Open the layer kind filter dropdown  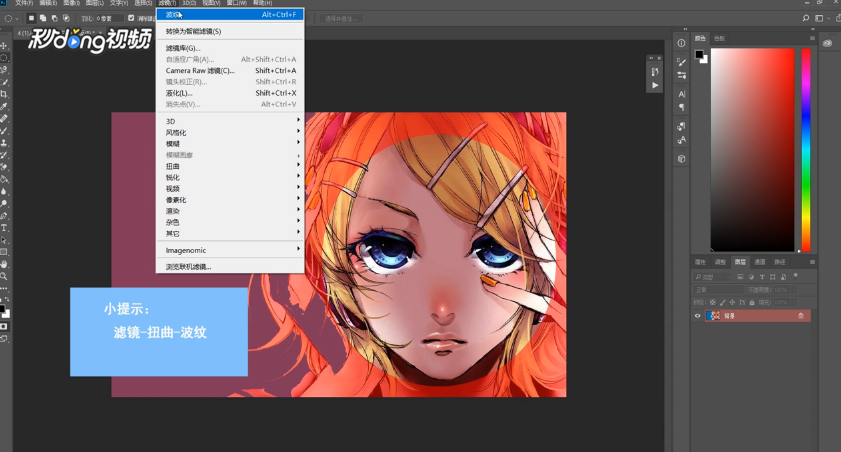point(712,277)
